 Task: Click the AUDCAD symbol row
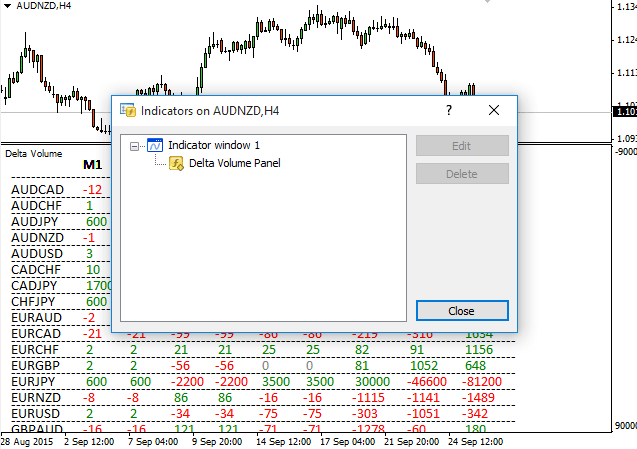(36, 189)
